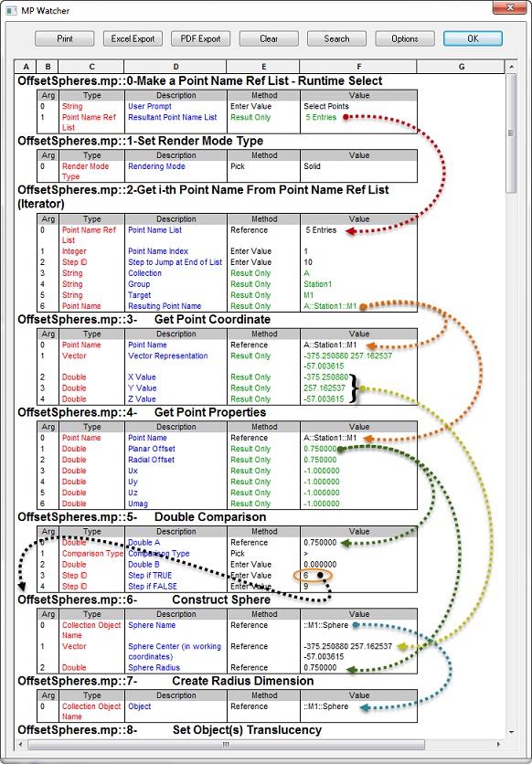The width and height of the screenshot is (532, 764).
Task: Click the MP Watcher title bar icon
Action: click(11, 10)
